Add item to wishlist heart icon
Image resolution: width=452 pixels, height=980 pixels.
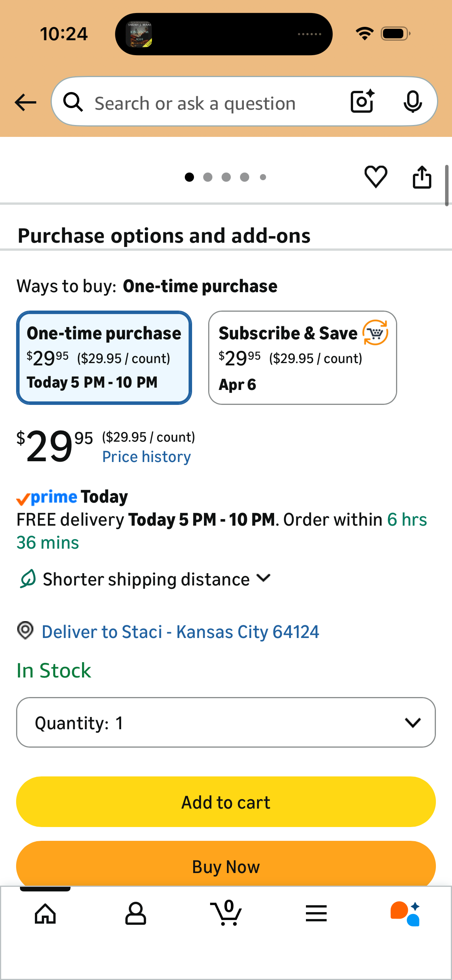[376, 177]
